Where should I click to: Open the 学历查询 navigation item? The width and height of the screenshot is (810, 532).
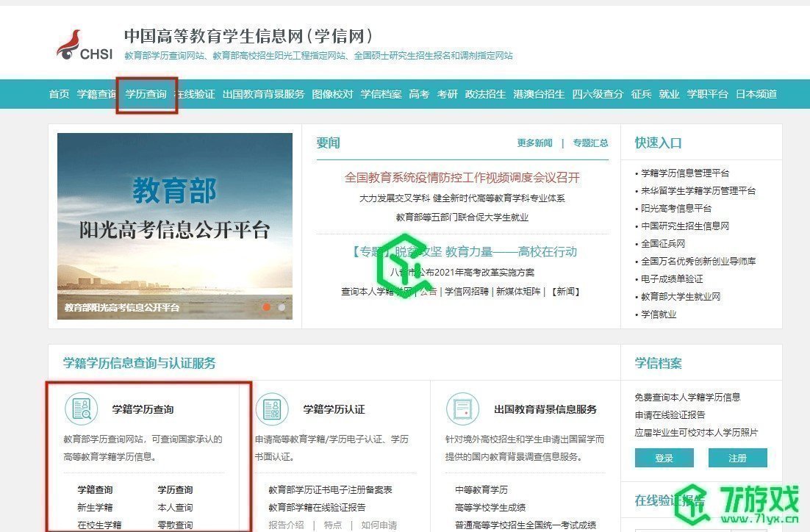click(146, 94)
